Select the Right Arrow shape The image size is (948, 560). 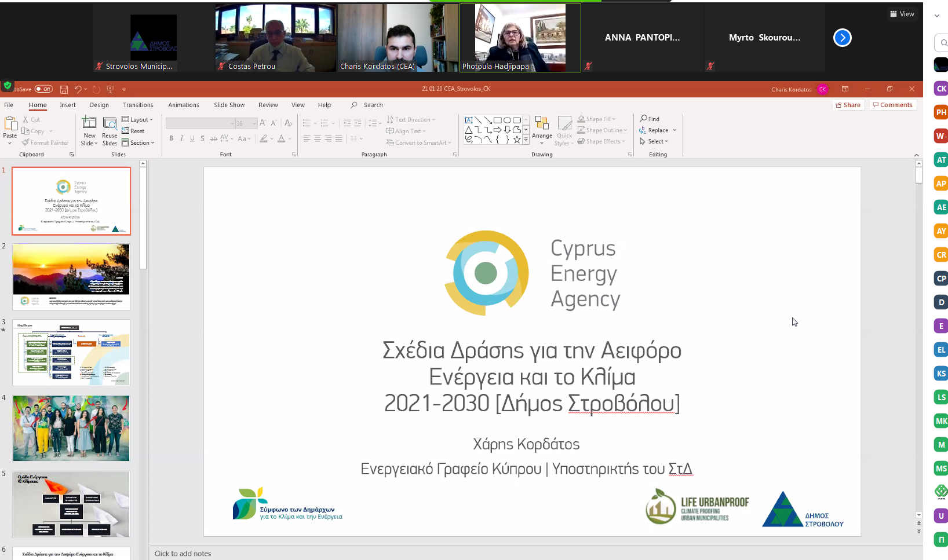497,130
